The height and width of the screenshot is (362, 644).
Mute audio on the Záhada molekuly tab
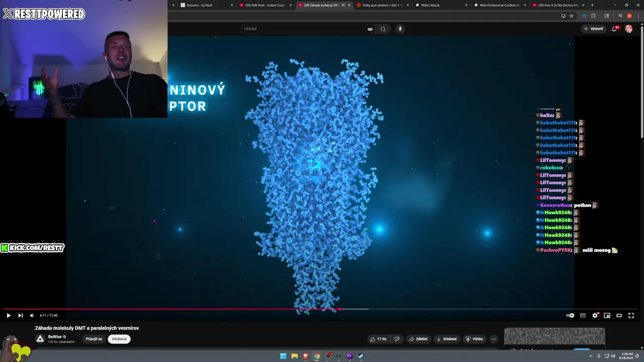pyautogui.click(x=343, y=5)
